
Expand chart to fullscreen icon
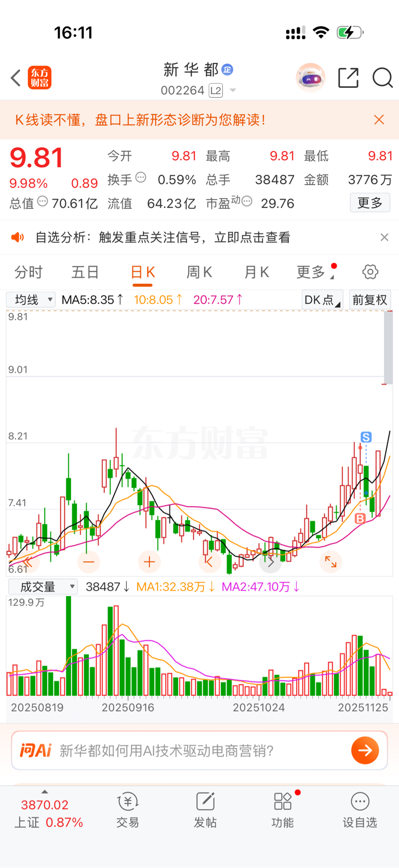(x=330, y=562)
